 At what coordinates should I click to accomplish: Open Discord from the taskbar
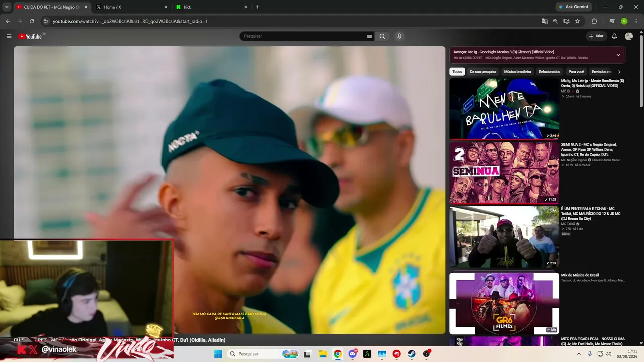tap(353, 354)
